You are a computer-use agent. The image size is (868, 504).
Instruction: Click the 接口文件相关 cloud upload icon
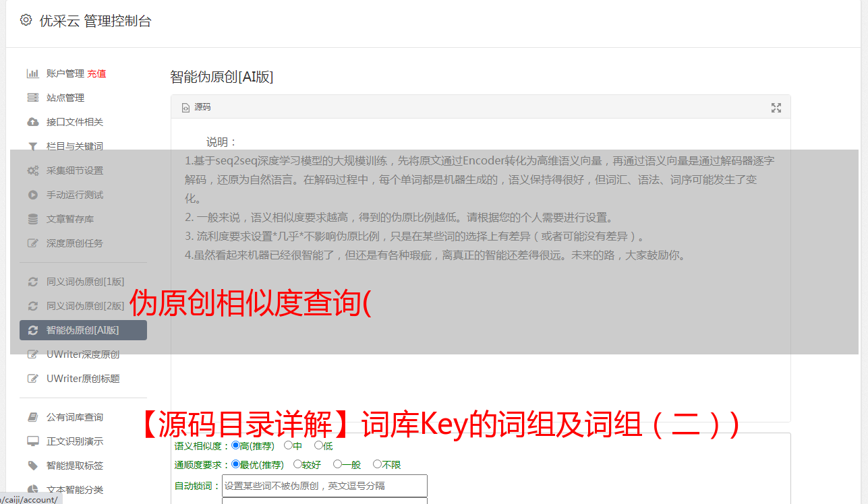[x=32, y=122]
